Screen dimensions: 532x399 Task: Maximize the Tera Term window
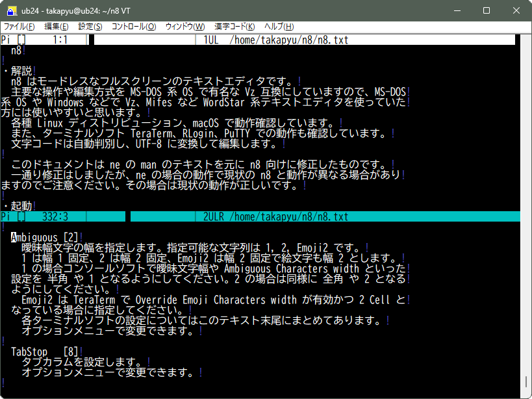(x=487, y=11)
